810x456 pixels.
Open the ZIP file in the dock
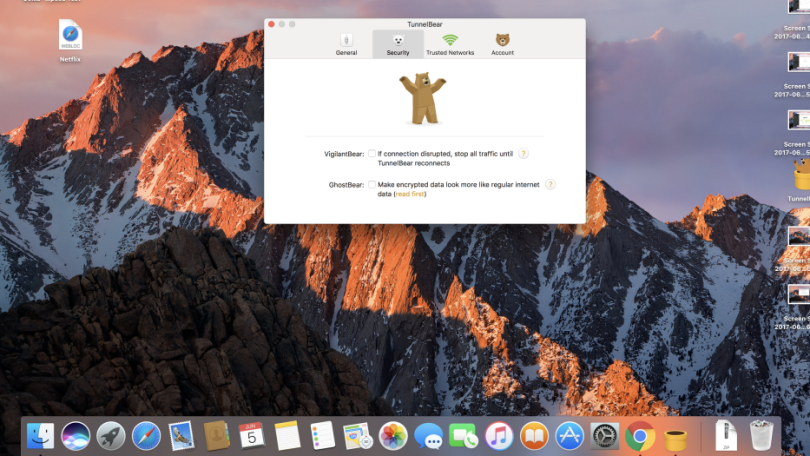[x=726, y=436]
